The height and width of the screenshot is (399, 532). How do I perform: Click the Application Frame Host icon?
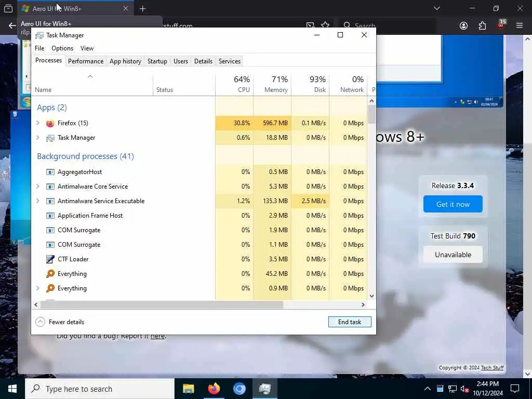[x=50, y=216]
